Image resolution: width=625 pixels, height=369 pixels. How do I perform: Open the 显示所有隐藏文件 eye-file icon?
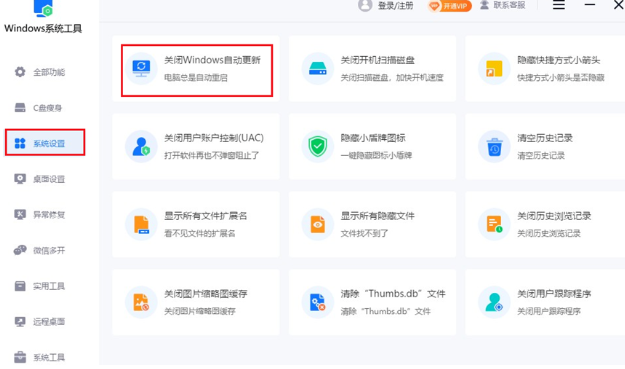318,224
